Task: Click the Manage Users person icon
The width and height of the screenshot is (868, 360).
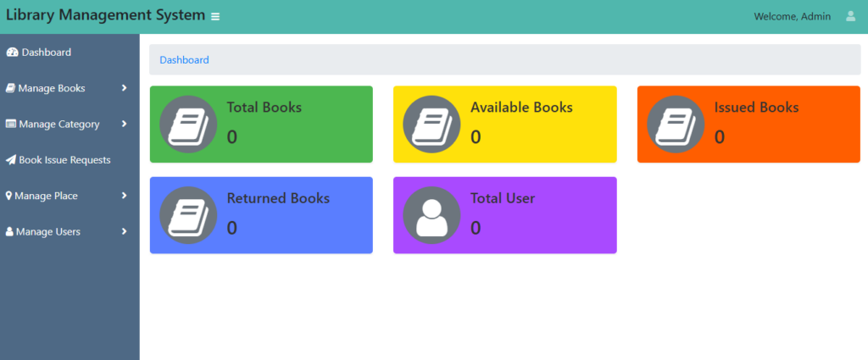Action: tap(9, 232)
